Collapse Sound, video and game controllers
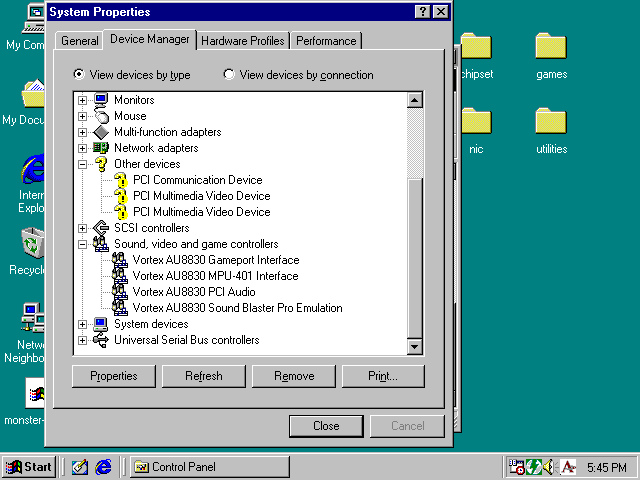Viewport: 640px width, 480px height. coord(83,244)
